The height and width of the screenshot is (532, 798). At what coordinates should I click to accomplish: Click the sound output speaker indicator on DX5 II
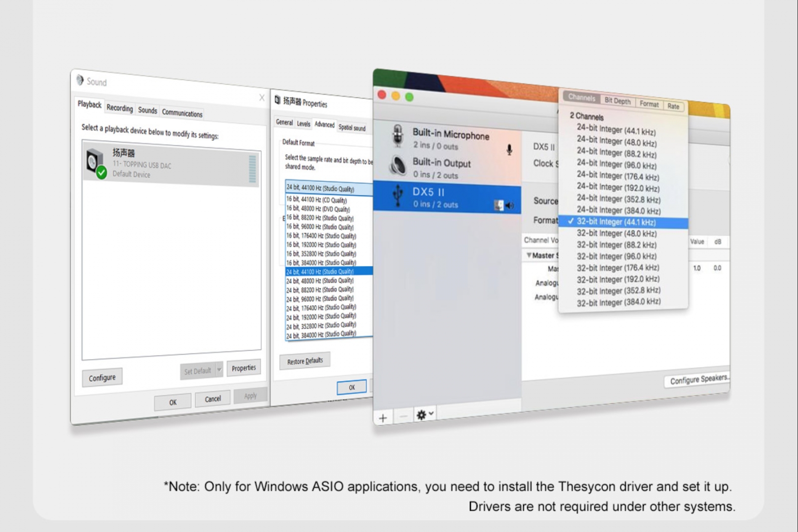pos(510,205)
